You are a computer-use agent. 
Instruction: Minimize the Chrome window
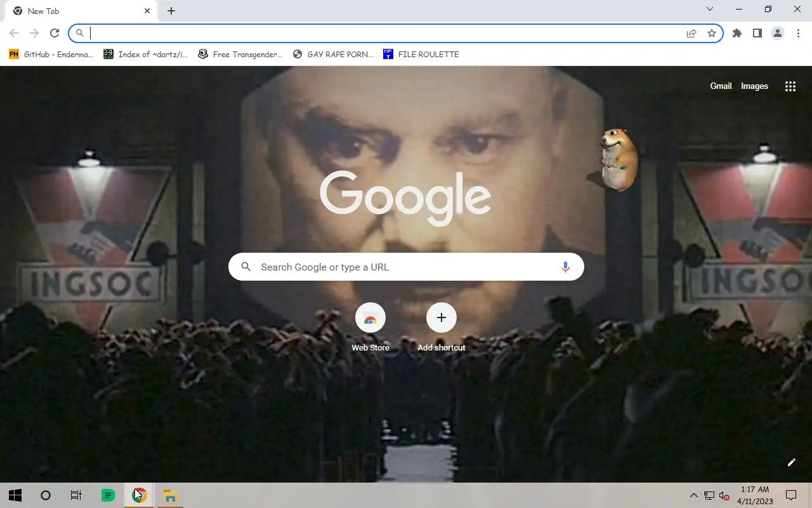click(739, 9)
